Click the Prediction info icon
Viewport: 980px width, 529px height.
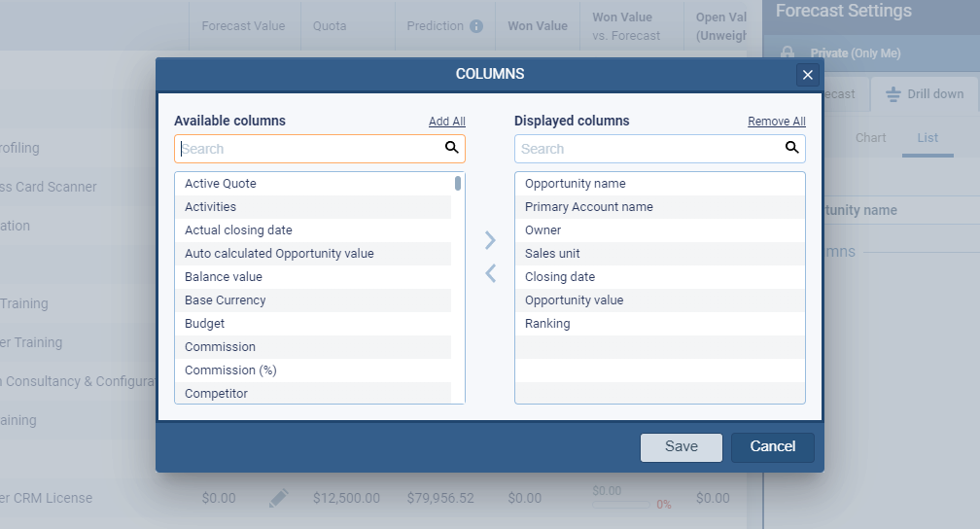pos(476,26)
